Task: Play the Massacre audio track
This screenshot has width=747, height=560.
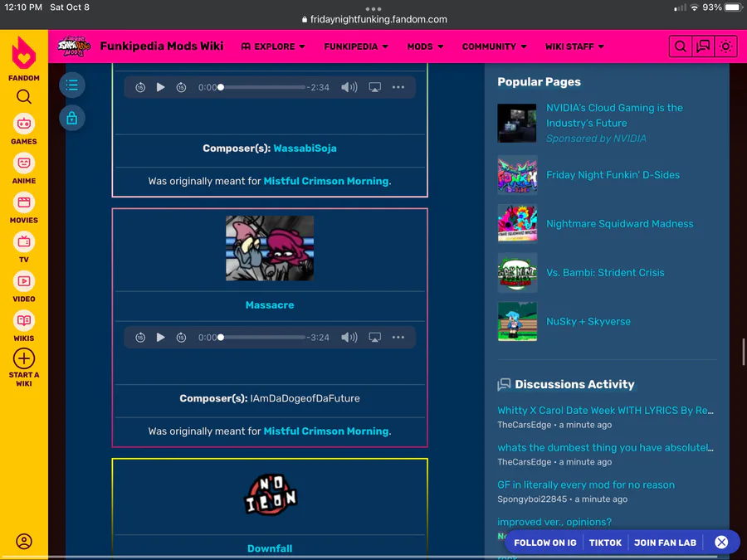Action: click(x=160, y=337)
